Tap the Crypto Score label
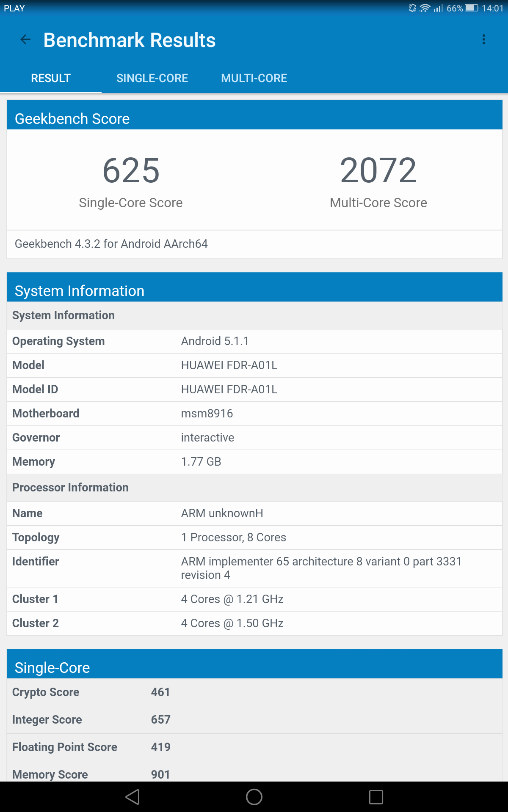This screenshot has height=812, width=508. tap(46, 692)
